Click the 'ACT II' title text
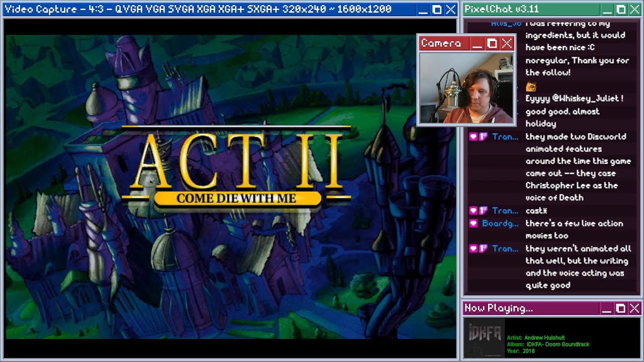The height and width of the screenshot is (362, 644). point(236,162)
